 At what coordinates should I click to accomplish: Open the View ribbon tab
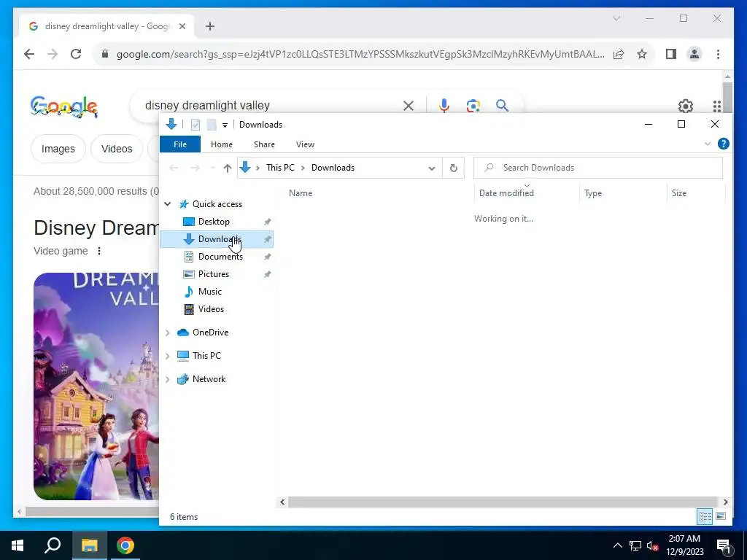305,144
